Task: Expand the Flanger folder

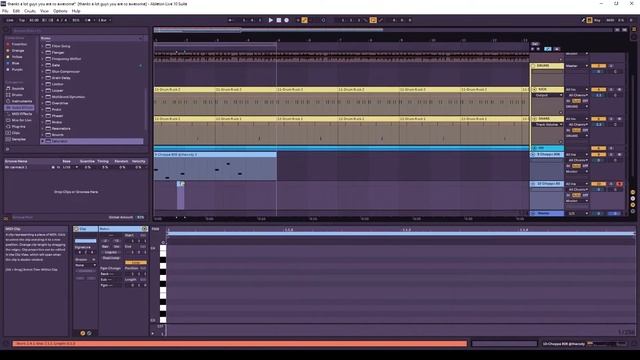Action: coord(42,53)
